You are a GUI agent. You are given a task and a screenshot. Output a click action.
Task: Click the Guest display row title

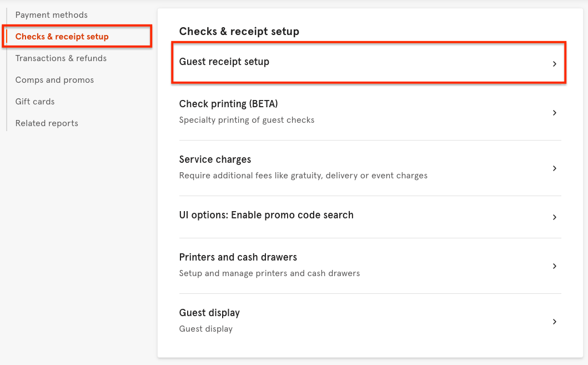[209, 313]
